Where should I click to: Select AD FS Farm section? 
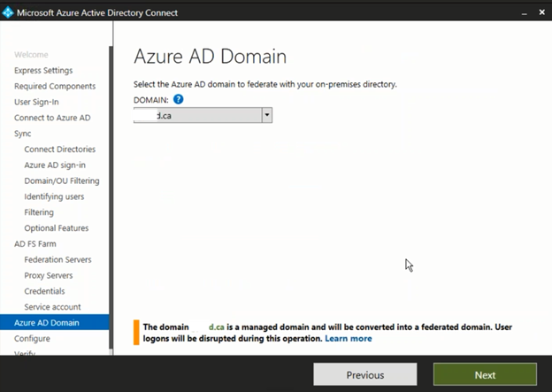pyautogui.click(x=35, y=243)
